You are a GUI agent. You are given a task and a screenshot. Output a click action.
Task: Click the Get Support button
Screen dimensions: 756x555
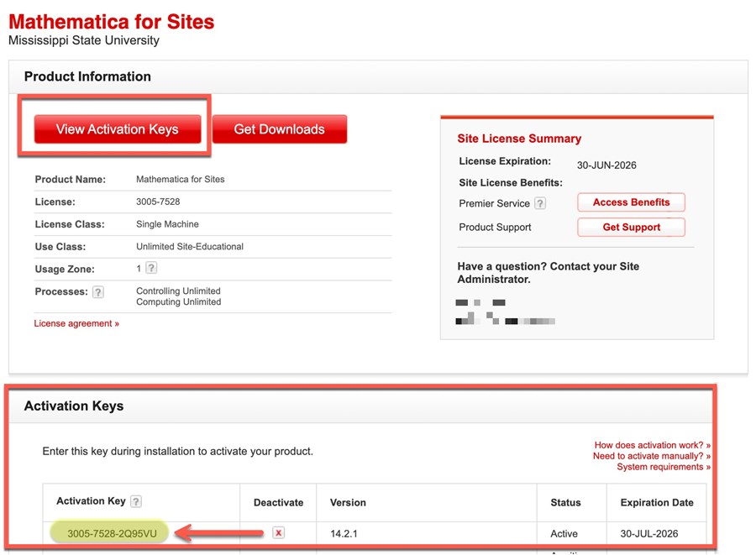(x=631, y=227)
